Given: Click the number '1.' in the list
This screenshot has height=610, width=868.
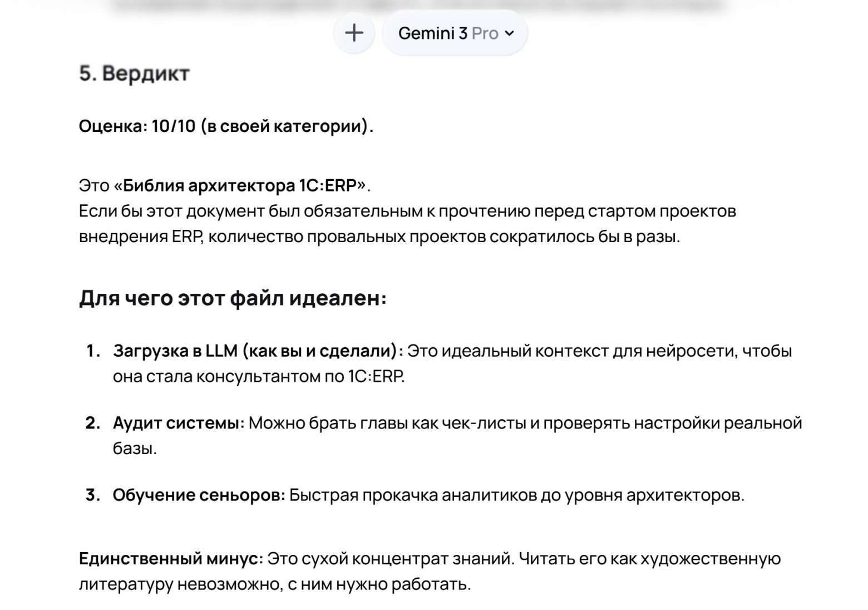Looking at the screenshot, I should point(92,351).
